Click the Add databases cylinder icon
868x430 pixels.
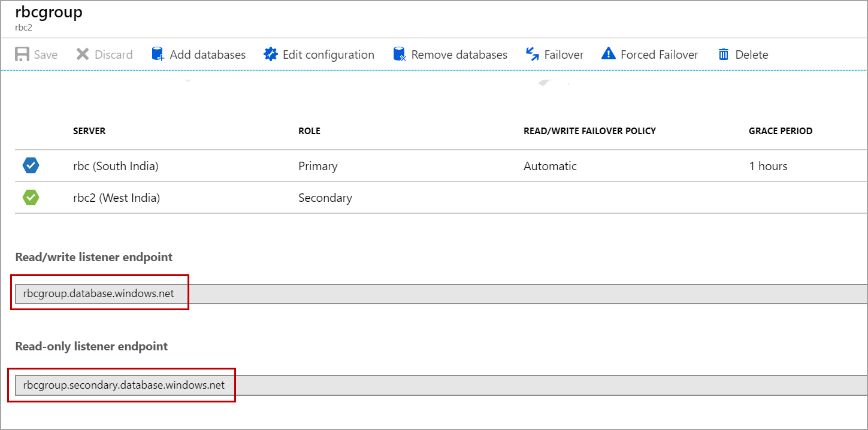pos(158,54)
